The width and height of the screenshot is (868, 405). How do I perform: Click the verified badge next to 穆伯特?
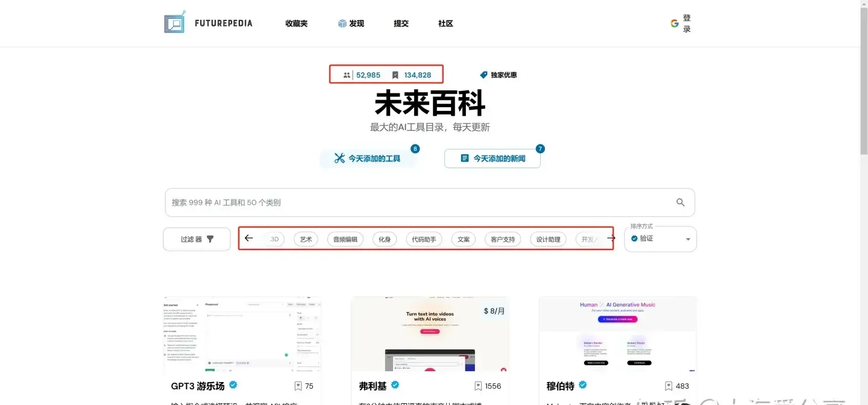coord(583,385)
